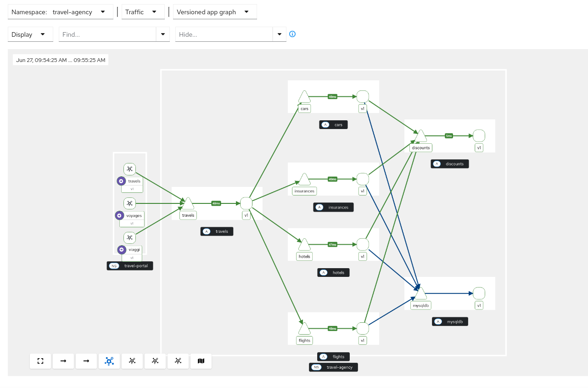
Task: Select the last graph layout icon before legend
Action: 178,361
